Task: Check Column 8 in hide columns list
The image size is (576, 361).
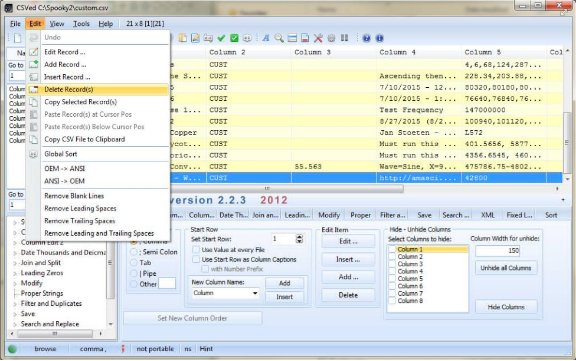Action: point(392,301)
